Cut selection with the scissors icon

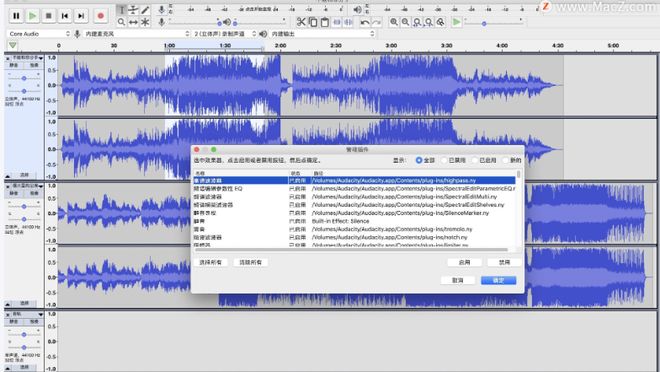[x=301, y=22]
